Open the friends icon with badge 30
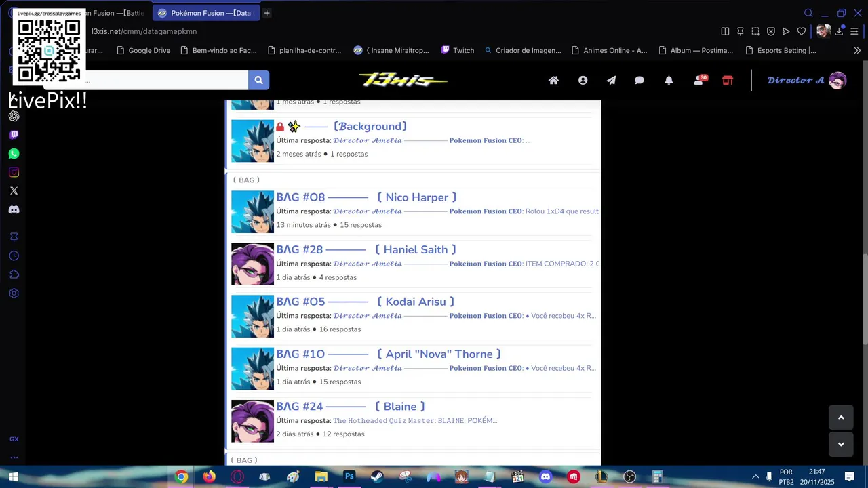The width and height of the screenshot is (868, 488). pos(699,80)
